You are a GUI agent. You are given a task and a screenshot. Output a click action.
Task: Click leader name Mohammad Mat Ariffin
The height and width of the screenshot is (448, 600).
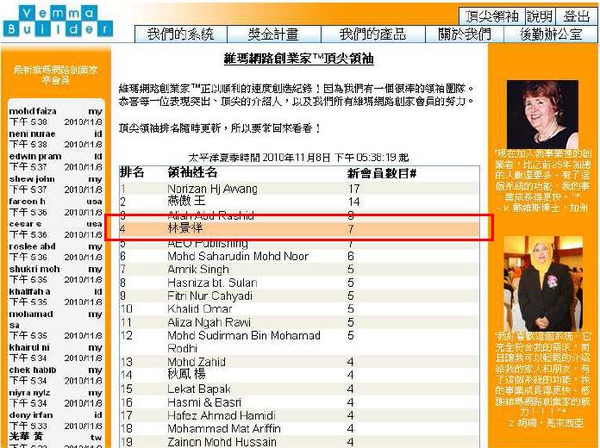pos(224,428)
